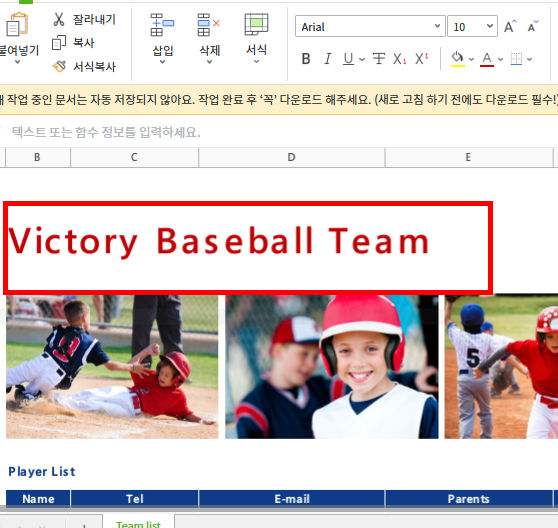
Task: Click the Insert (삽입) cells icon
Action: pos(162,25)
